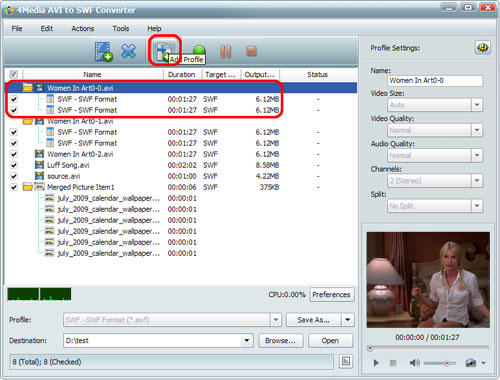
Task: Click the "375KB" output size cell
Action: (269, 187)
